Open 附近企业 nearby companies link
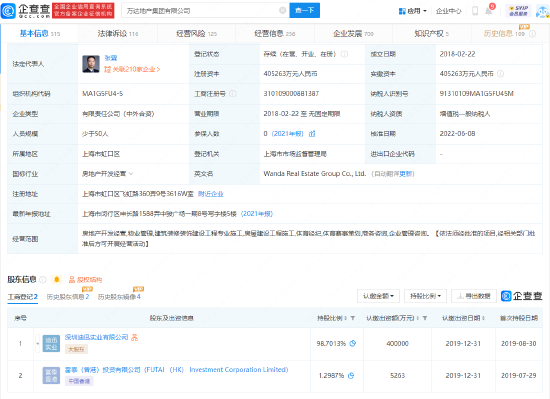The height and width of the screenshot is (399, 550). tap(210, 194)
